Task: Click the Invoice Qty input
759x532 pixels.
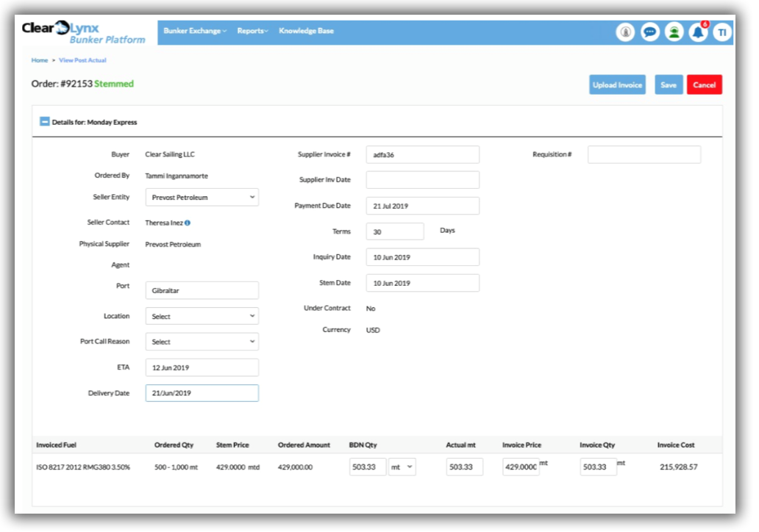Action: point(598,467)
